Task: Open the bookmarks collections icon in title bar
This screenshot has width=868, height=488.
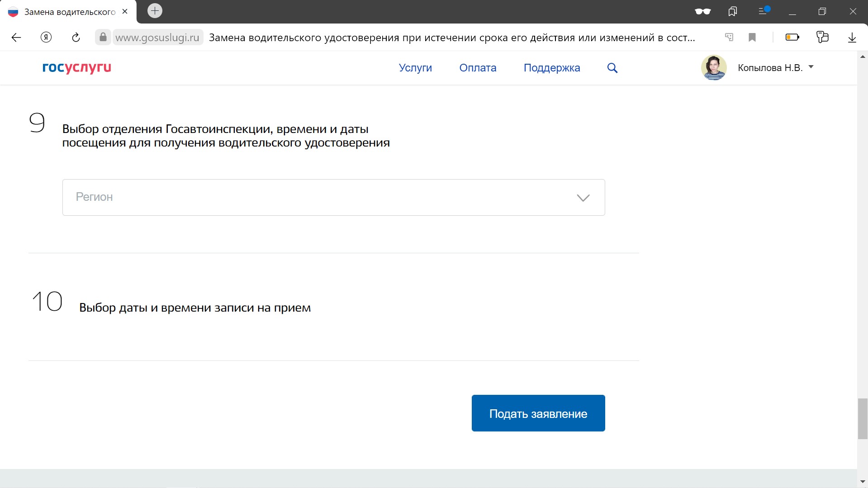Action: click(732, 11)
